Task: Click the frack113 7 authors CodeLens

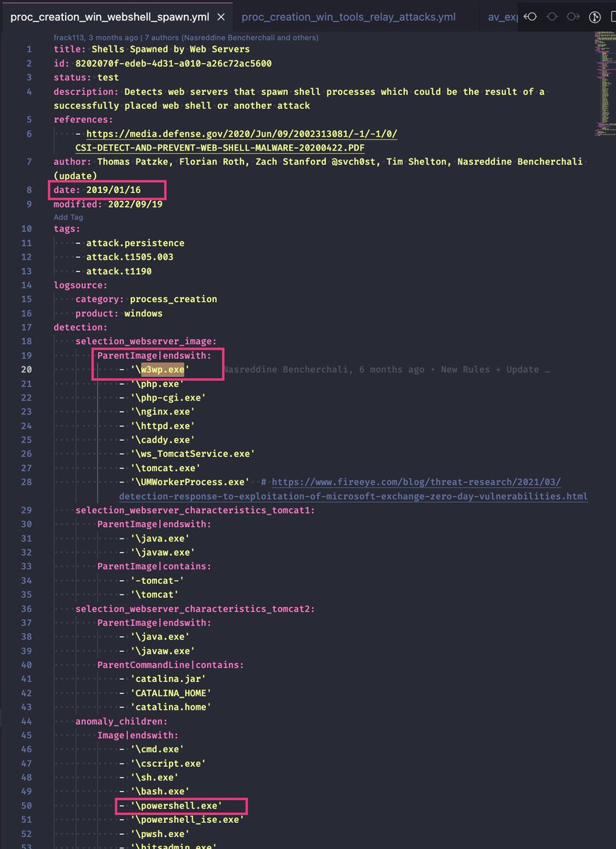Action: coord(186,37)
